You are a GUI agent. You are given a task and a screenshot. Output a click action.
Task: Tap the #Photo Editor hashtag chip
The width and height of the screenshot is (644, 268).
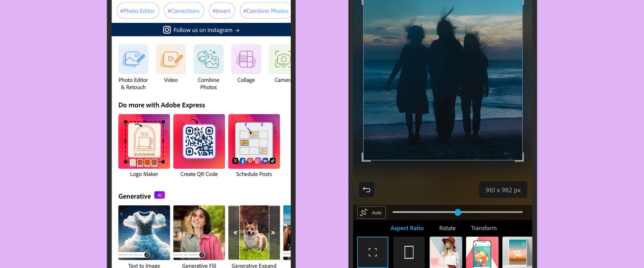[x=138, y=11]
